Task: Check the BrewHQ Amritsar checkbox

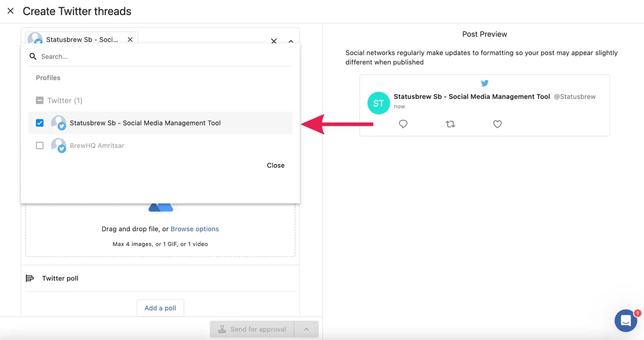Action: [x=40, y=145]
